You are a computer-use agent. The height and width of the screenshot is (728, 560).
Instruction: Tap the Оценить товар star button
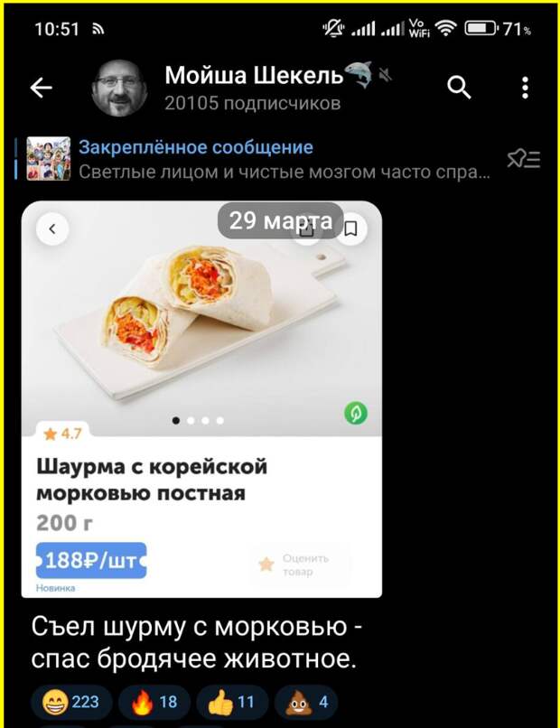[300, 565]
